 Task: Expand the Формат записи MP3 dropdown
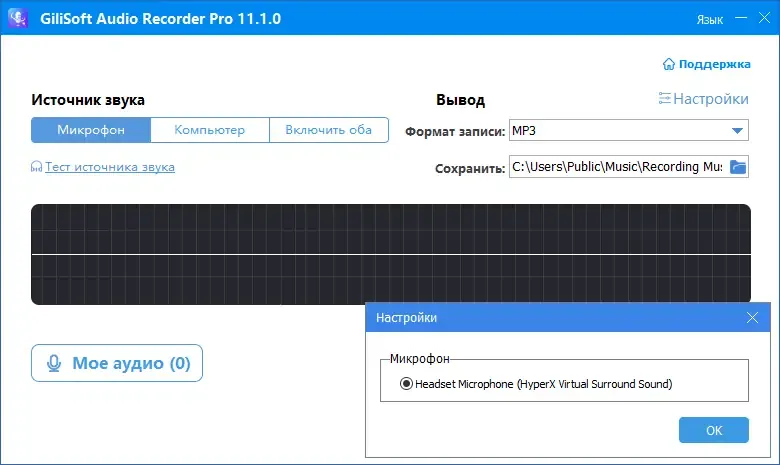click(629, 130)
